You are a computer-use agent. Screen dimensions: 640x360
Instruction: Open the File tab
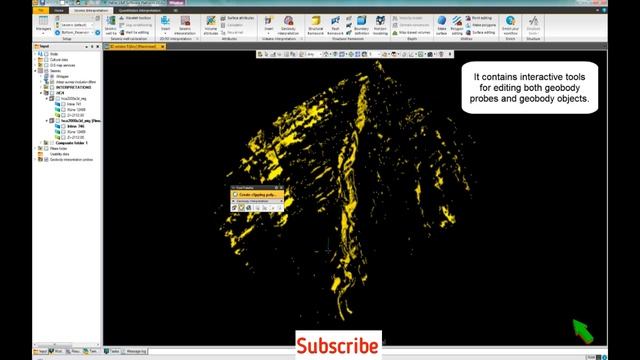pos(41,10)
